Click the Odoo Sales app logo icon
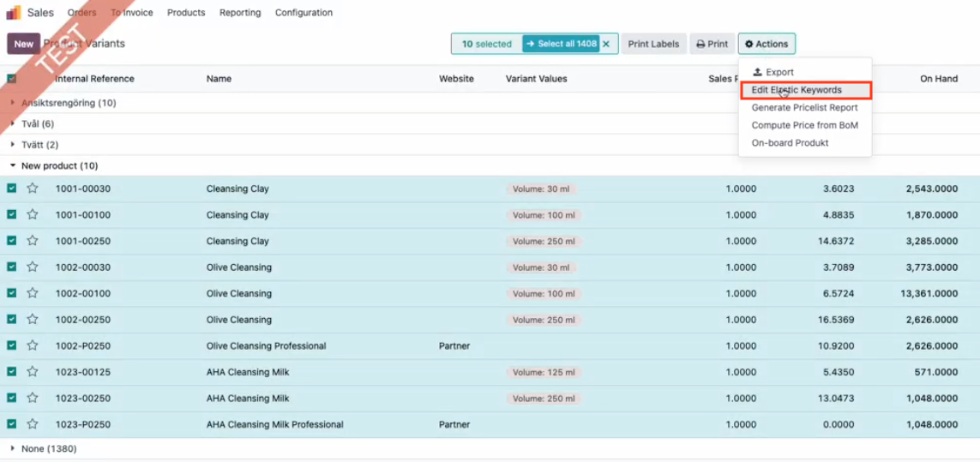The image size is (980, 462). 14,13
